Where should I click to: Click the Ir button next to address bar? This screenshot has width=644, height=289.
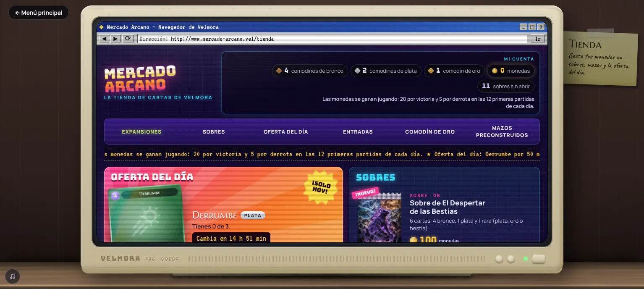(x=538, y=39)
